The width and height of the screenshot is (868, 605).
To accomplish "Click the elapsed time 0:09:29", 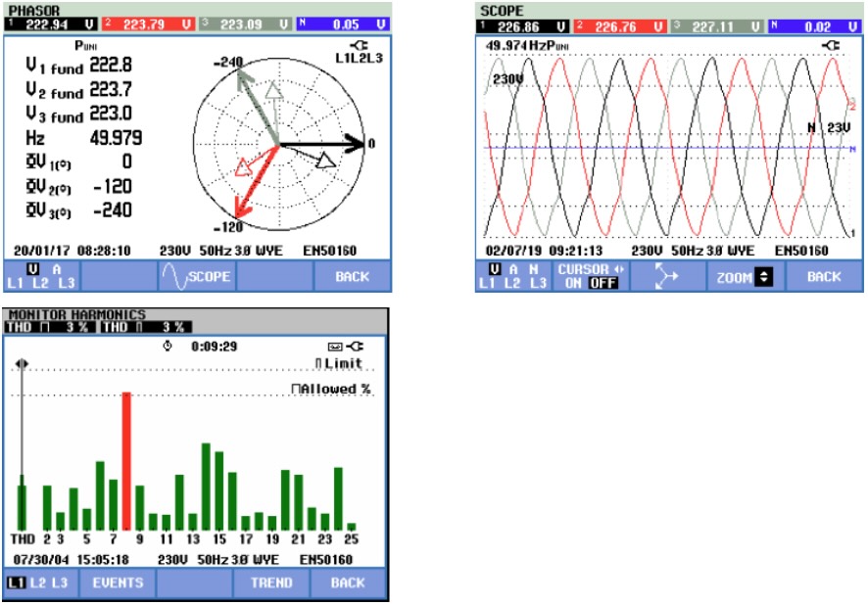I will pyautogui.click(x=215, y=347).
